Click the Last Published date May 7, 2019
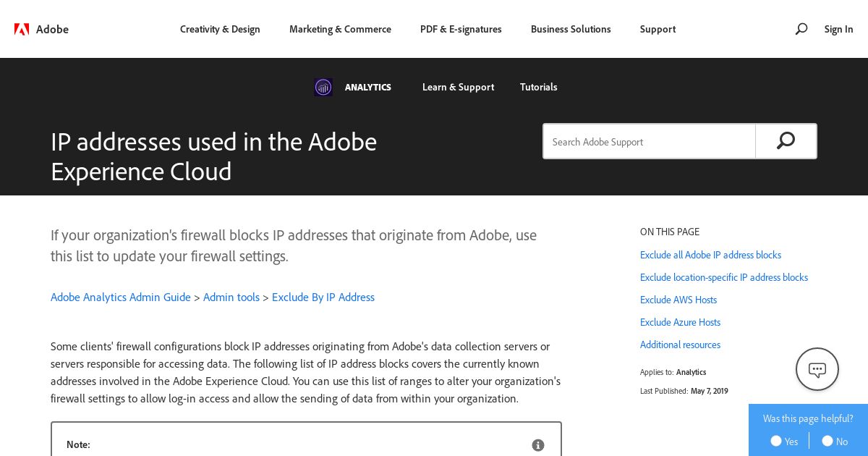868x456 pixels. (710, 391)
